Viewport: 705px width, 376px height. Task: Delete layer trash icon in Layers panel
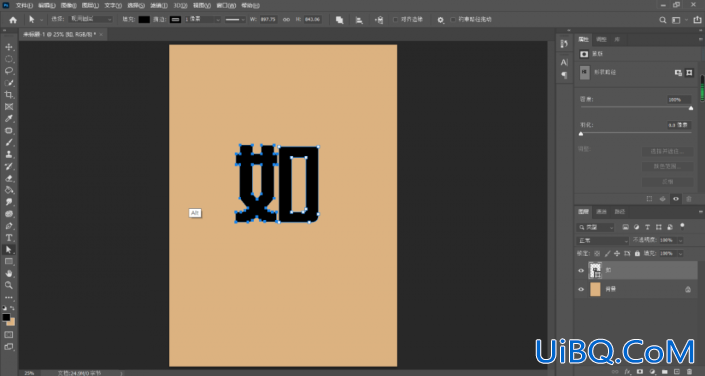click(689, 372)
